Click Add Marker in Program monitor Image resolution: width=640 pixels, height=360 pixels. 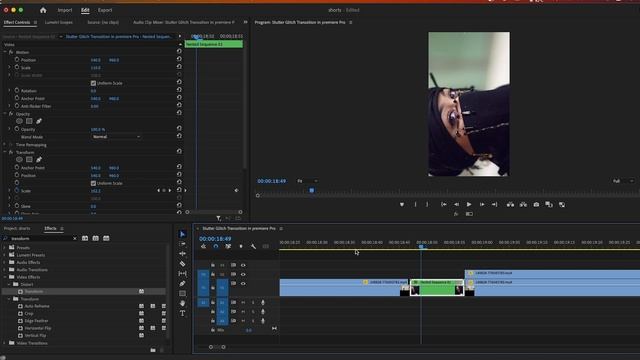pyautogui.click(x=402, y=204)
